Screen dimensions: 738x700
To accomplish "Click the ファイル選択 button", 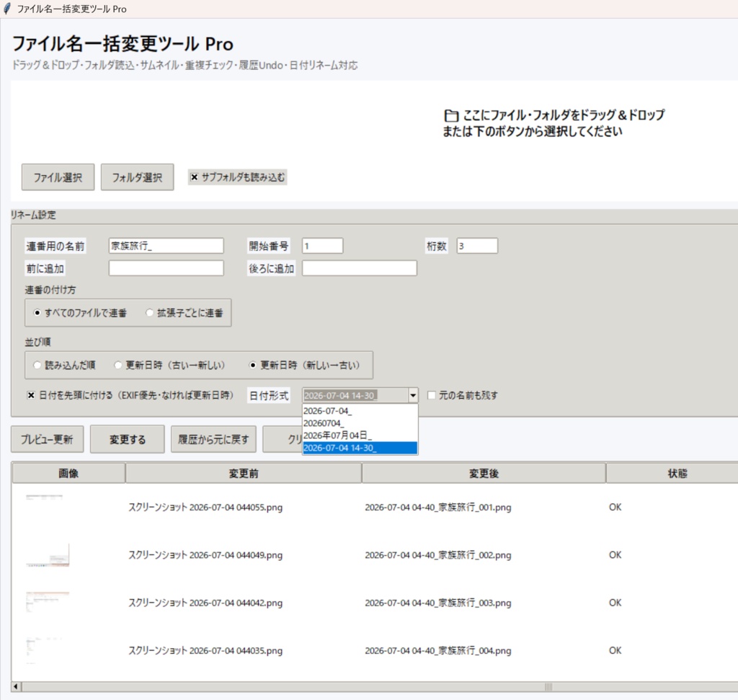I will pos(58,177).
